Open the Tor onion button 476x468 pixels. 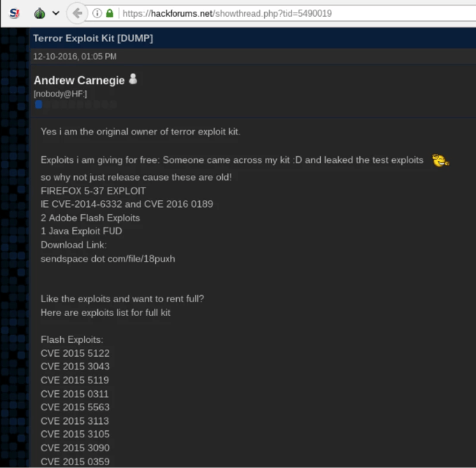tap(40, 13)
